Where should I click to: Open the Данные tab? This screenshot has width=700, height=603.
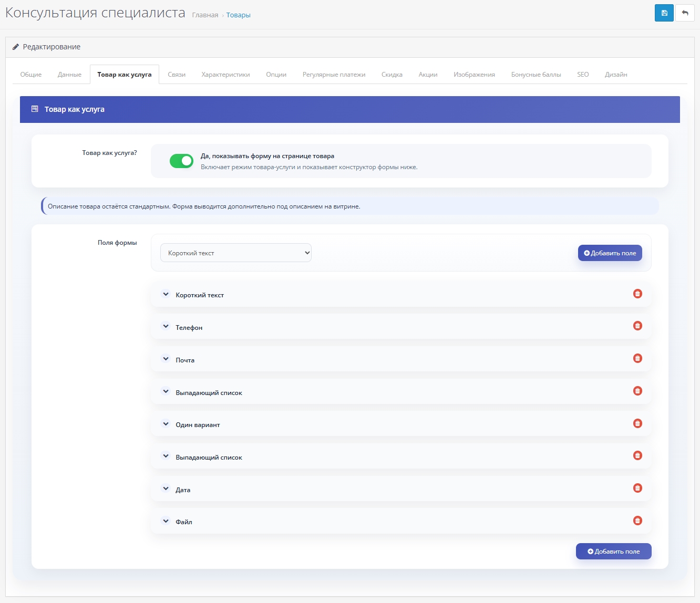pos(69,75)
